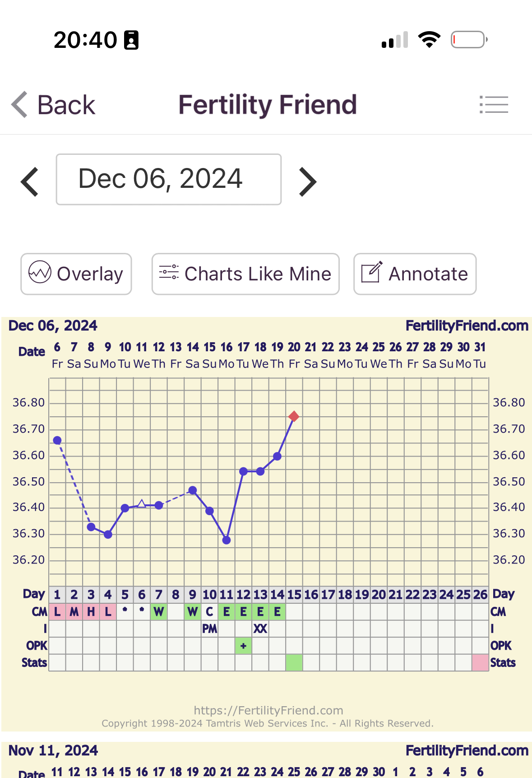Go to previous date with left arrow
This screenshot has width=532, height=778.
tap(30, 182)
